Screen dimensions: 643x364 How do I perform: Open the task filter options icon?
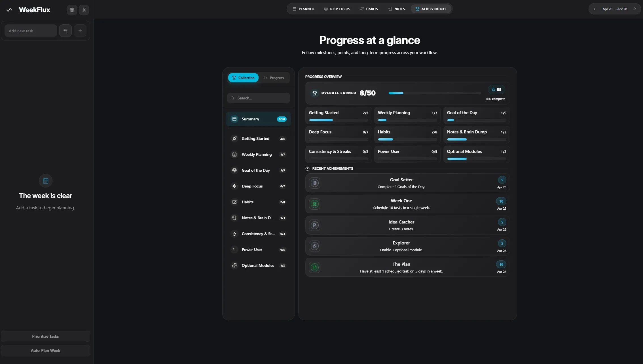[x=65, y=30]
